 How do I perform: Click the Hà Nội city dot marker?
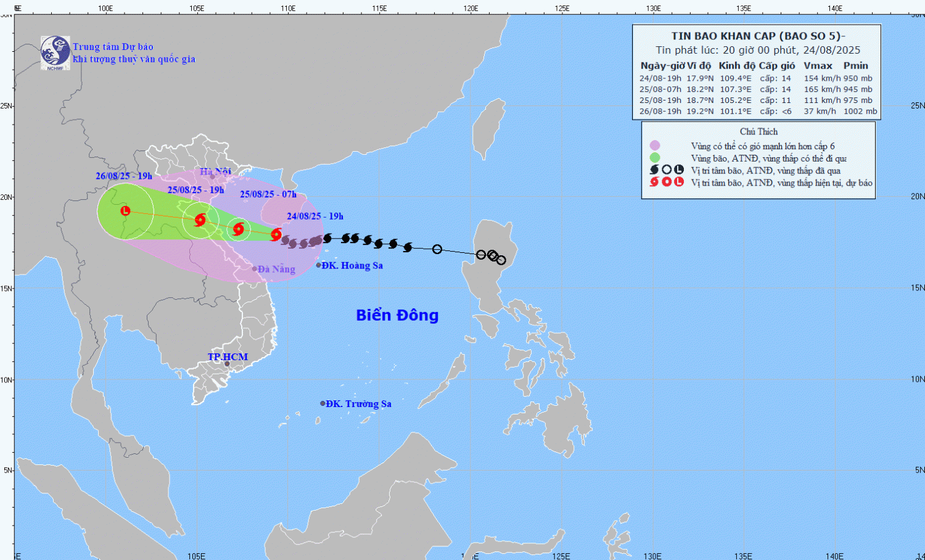(x=213, y=177)
